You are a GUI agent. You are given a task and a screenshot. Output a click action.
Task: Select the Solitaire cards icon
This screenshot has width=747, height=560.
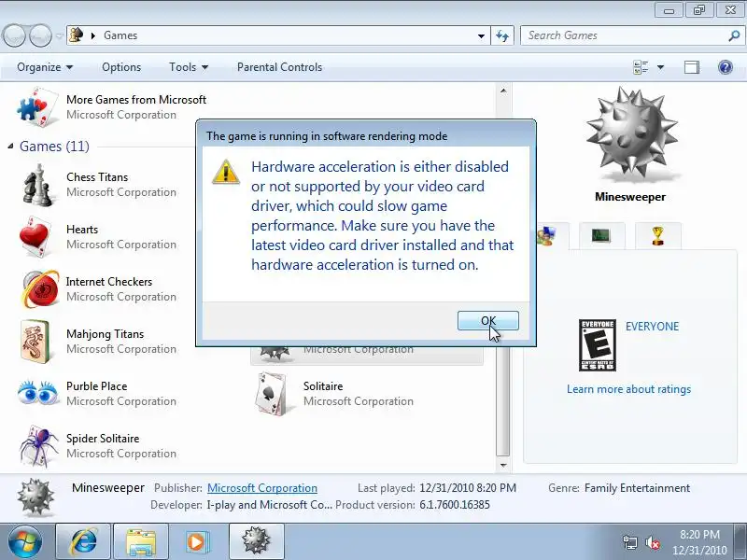tap(271, 394)
